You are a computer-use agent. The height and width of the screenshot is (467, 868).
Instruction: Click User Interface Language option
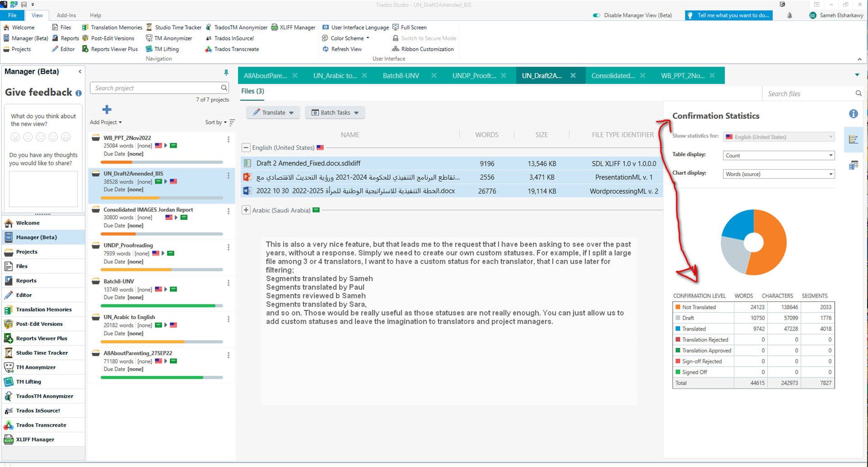pyautogui.click(x=355, y=27)
